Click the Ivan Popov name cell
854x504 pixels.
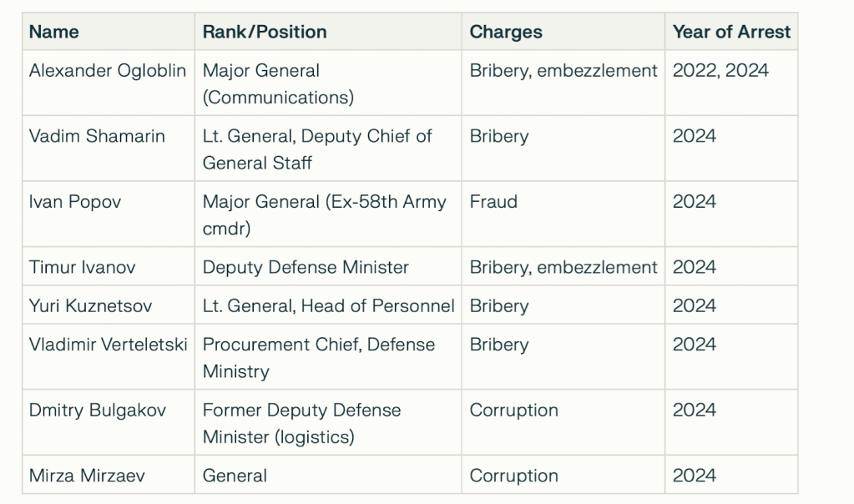[75, 202]
